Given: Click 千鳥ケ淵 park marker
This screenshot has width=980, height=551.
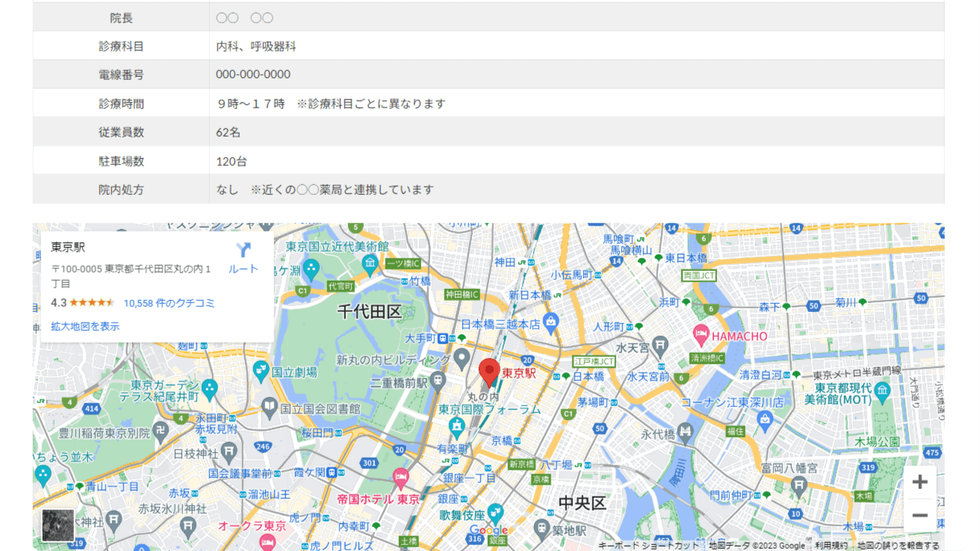Looking at the screenshot, I should point(311,270).
